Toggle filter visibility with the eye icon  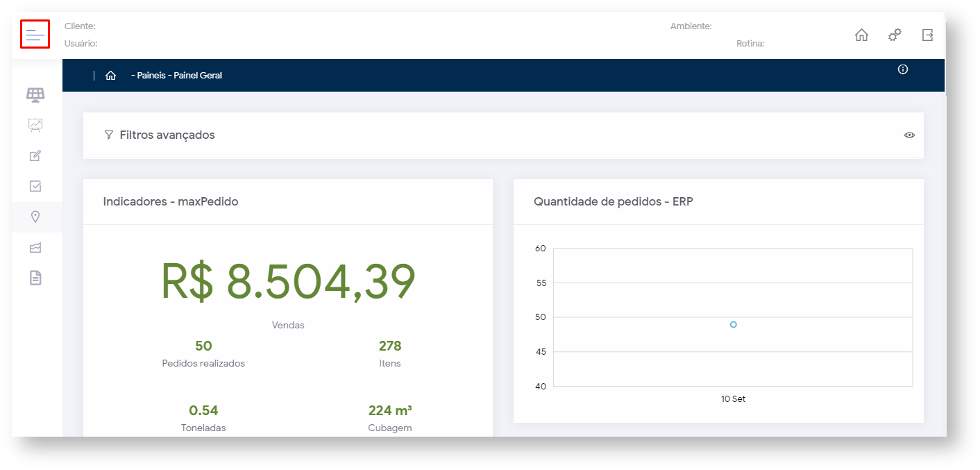[x=909, y=135]
